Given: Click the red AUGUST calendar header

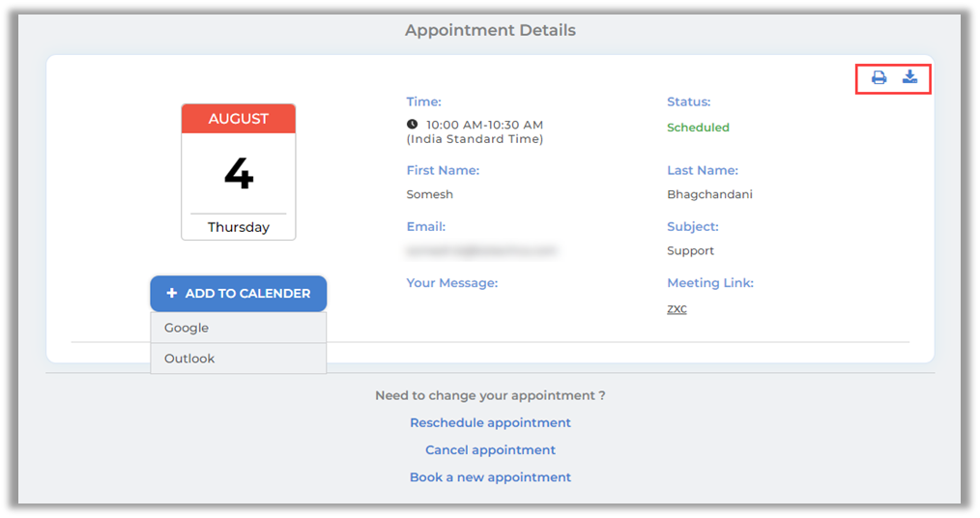Looking at the screenshot, I should (x=239, y=119).
